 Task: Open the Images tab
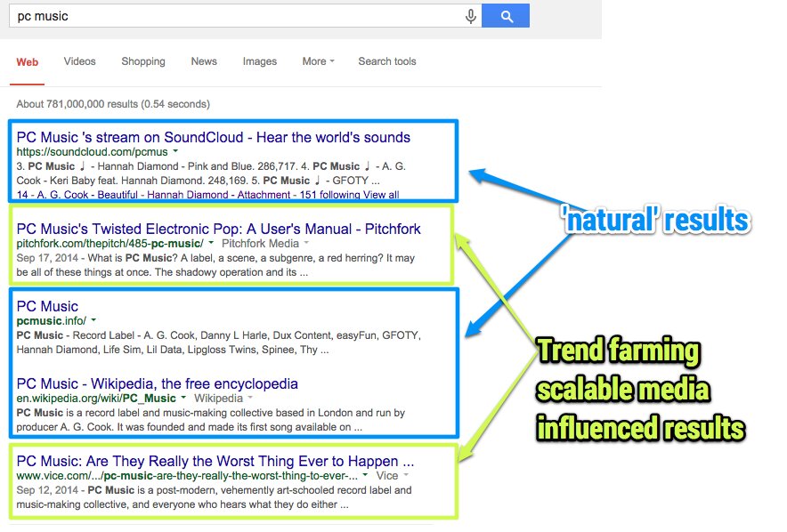click(259, 61)
